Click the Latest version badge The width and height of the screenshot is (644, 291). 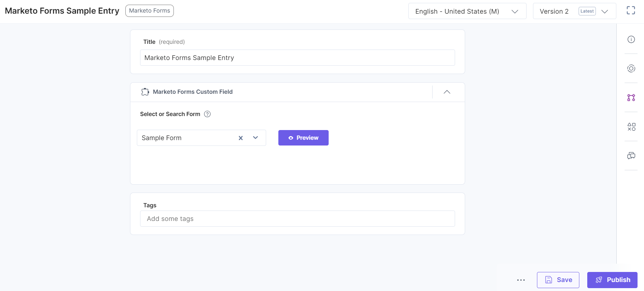pos(587,11)
